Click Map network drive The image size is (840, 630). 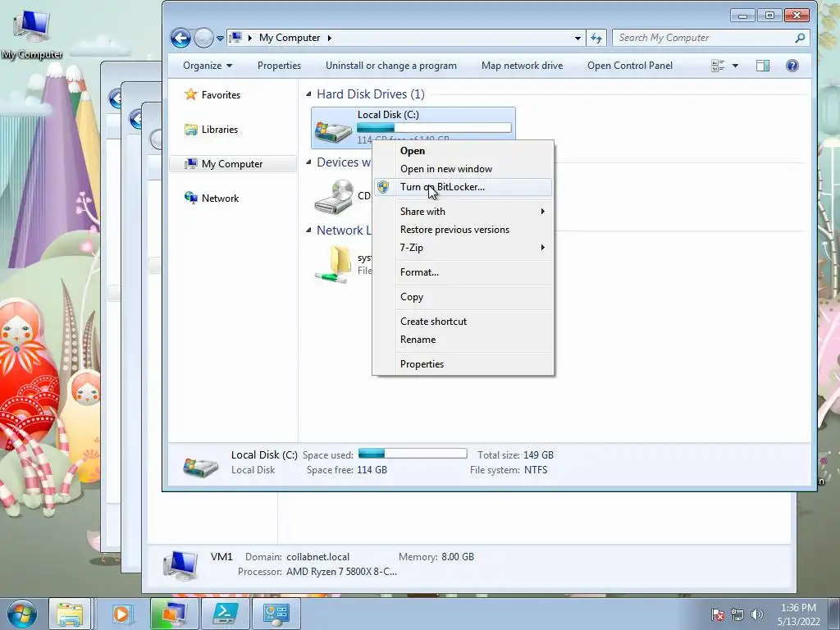[522, 66]
